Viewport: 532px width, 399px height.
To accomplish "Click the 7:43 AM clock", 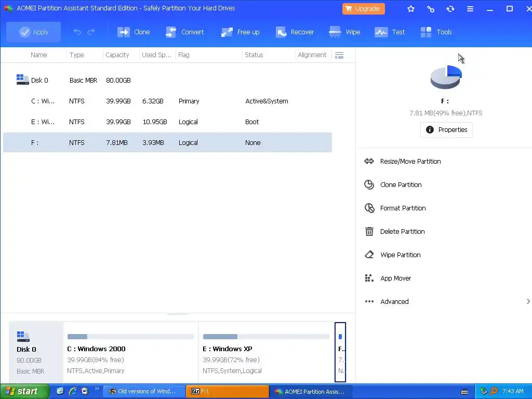I will [x=513, y=391].
